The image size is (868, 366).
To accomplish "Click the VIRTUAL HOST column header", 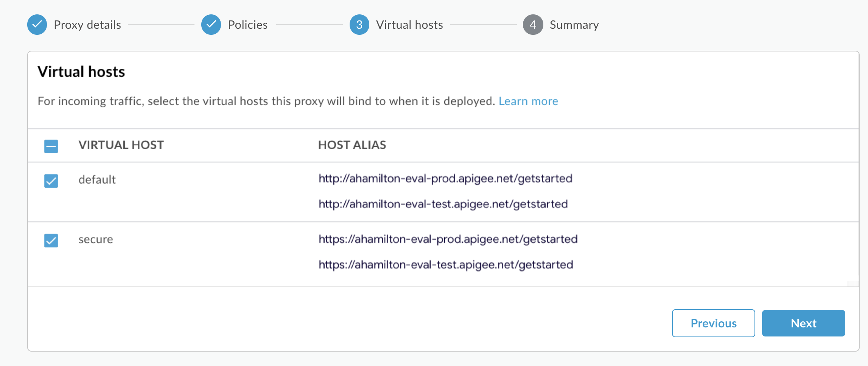I will click(121, 145).
